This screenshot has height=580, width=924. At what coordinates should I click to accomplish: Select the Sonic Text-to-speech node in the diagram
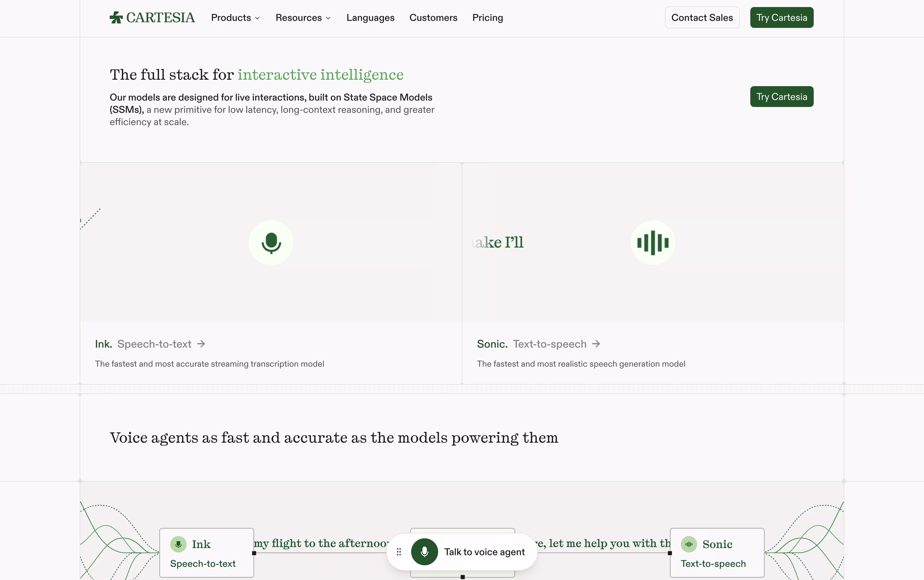point(717,553)
